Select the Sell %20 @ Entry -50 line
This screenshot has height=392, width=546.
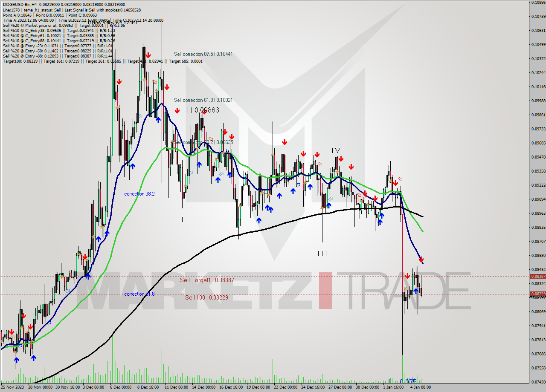[x=58, y=51]
